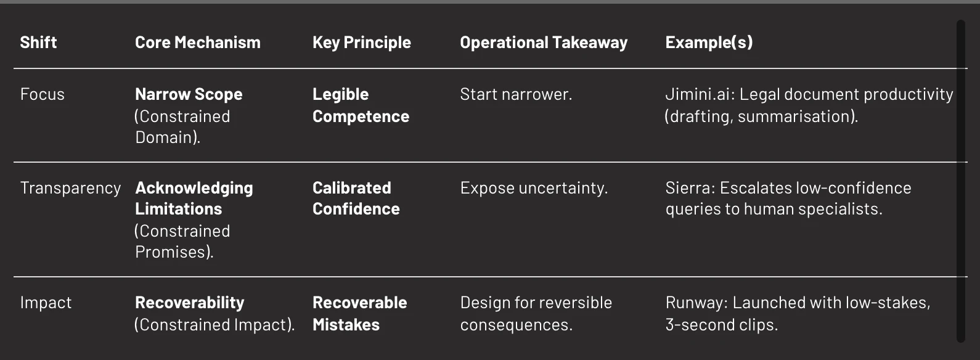This screenshot has width=980, height=360.
Task: Select the Recoverable Mistakes principle cell
Action: 359,313
